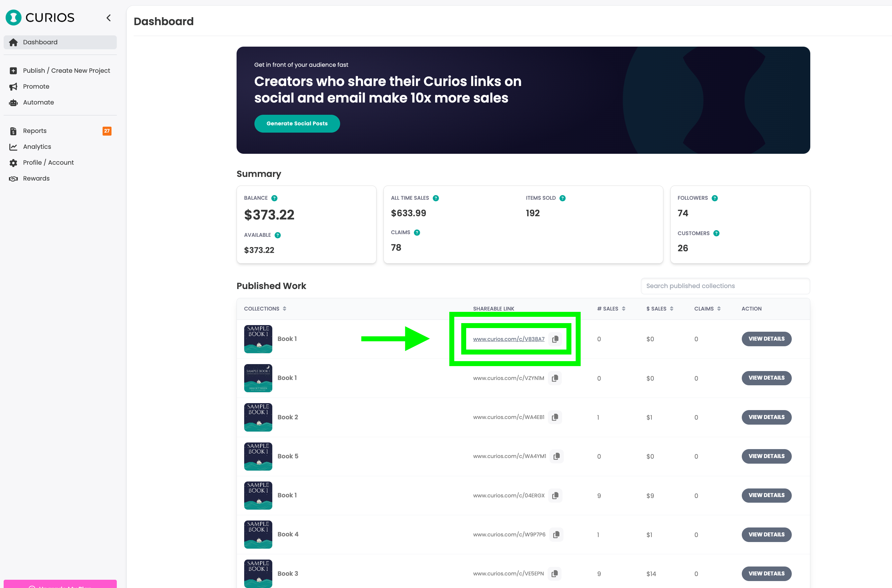View details for 04ERGX collection
The height and width of the screenshot is (588, 892).
[766, 495]
